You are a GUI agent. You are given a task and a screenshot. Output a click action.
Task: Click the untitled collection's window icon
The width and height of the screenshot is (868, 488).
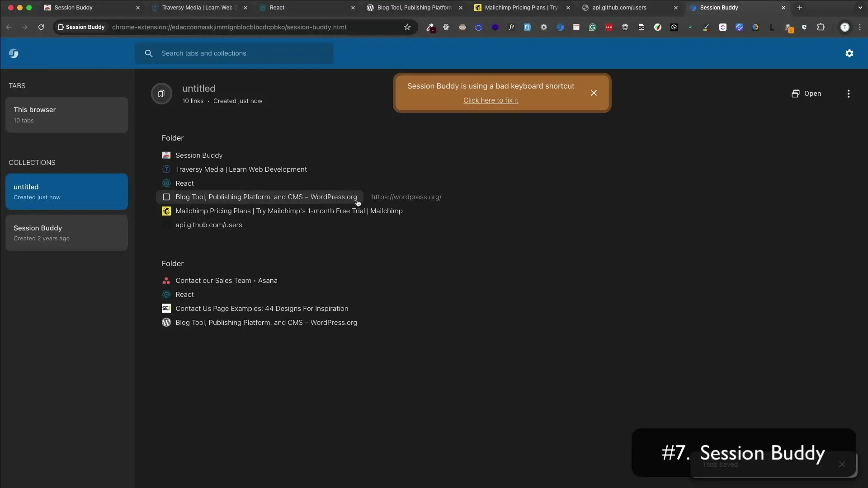coord(161,94)
